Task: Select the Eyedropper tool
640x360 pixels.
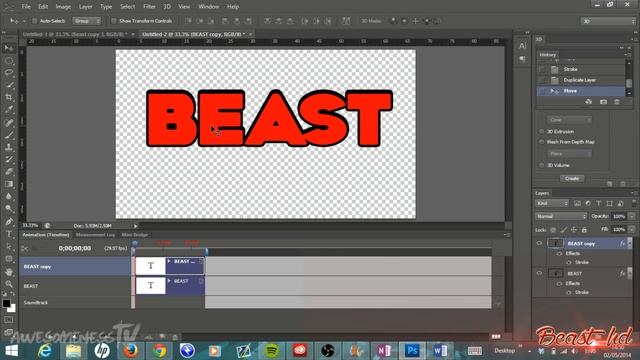Action: click(x=9, y=109)
